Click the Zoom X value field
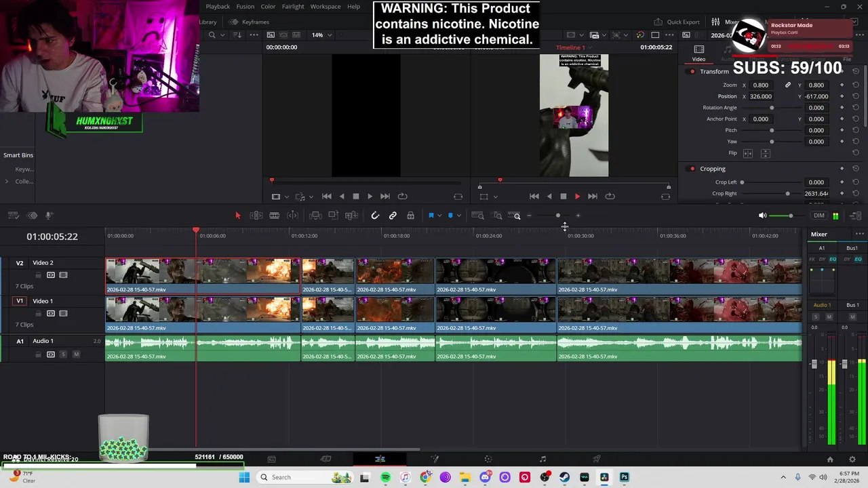 pos(761,85)
